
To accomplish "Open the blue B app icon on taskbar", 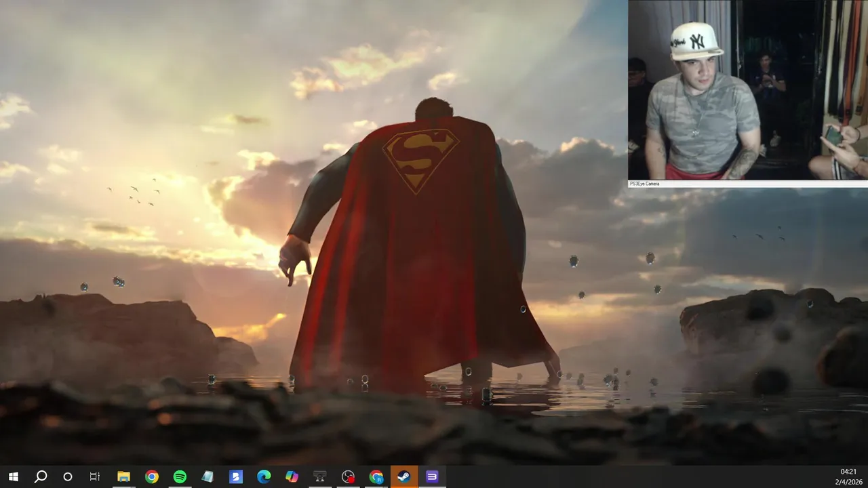I will click(x=235, y=477).
